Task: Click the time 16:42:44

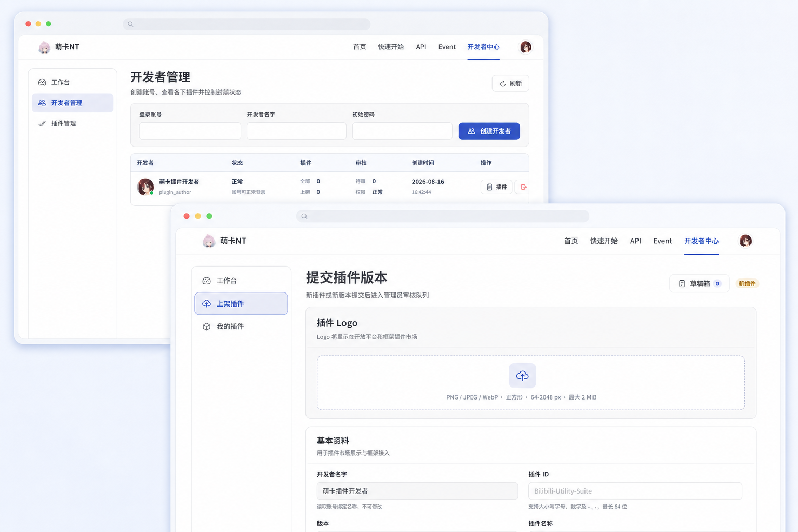Action: click(x=421, y=192)
